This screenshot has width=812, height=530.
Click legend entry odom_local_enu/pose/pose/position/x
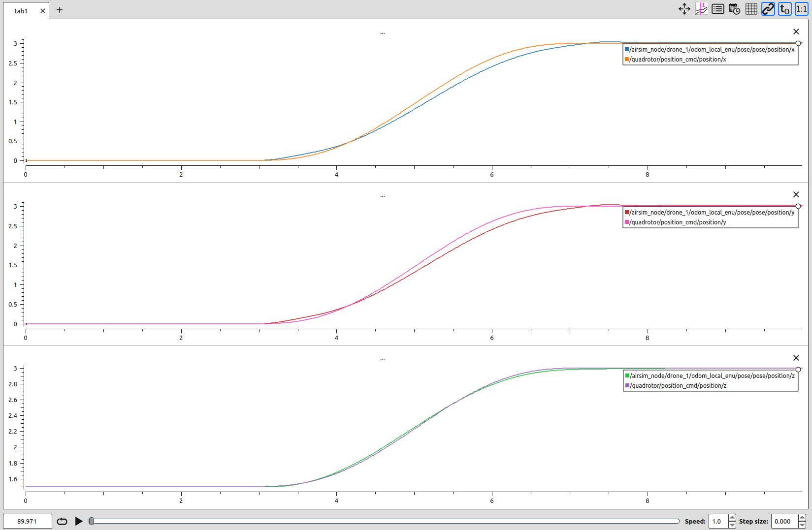click(x=712, y=49)
